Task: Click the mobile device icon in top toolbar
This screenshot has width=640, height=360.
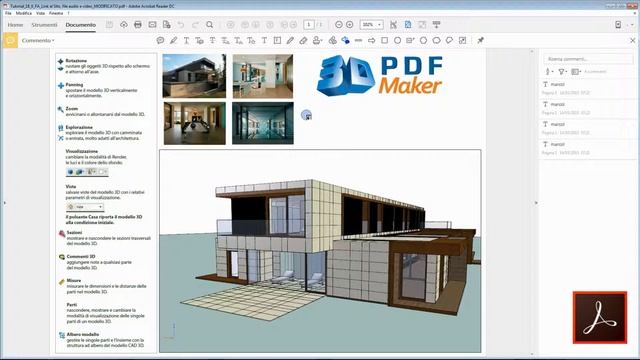Action: coord(618,25)
